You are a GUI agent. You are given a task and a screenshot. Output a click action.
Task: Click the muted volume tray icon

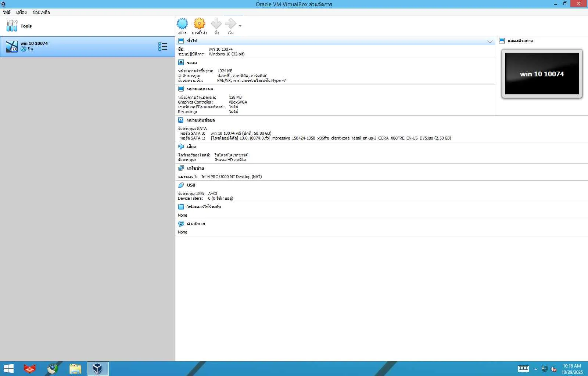click(553, 369)
